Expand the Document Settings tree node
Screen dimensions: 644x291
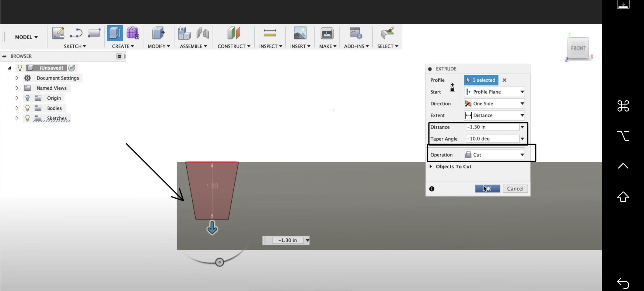pyautogui.click(x=17, y=78)
